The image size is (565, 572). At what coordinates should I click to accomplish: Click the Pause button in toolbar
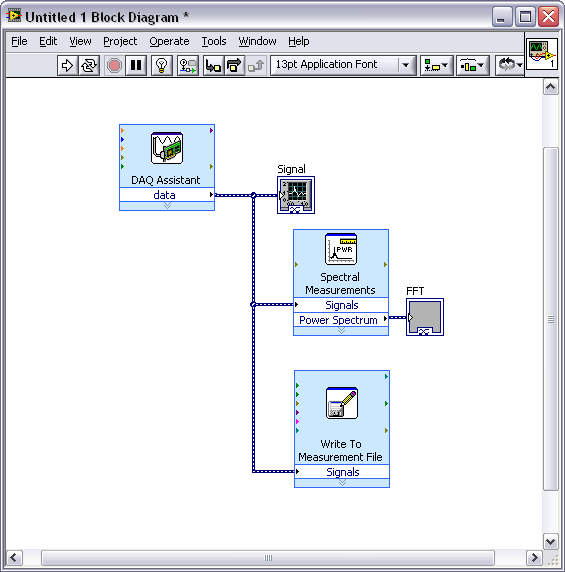(x=136, y=66)
